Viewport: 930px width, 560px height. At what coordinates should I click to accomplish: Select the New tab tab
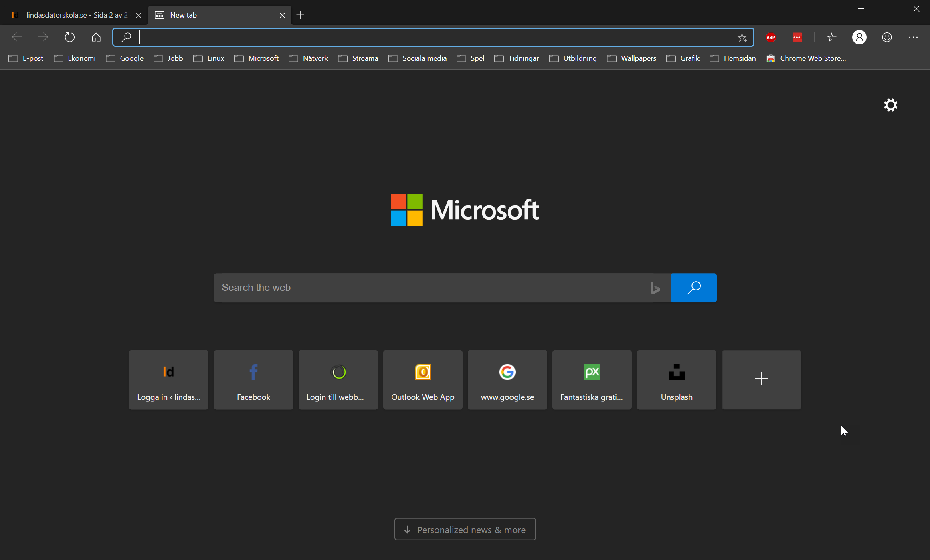(220, 15)
